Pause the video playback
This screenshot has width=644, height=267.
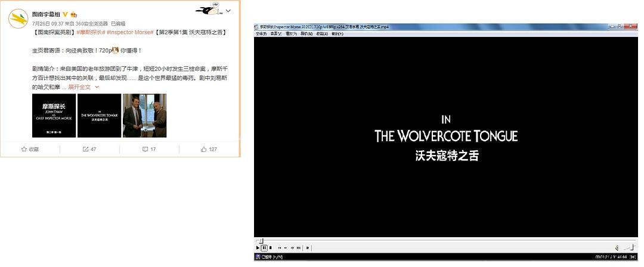[264, 247]
